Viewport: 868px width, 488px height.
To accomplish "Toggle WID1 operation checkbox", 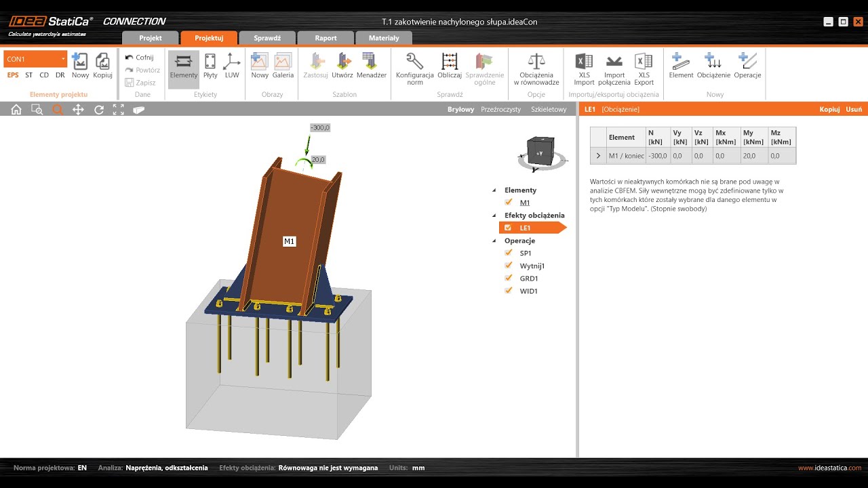I will (x=509, y=291).
